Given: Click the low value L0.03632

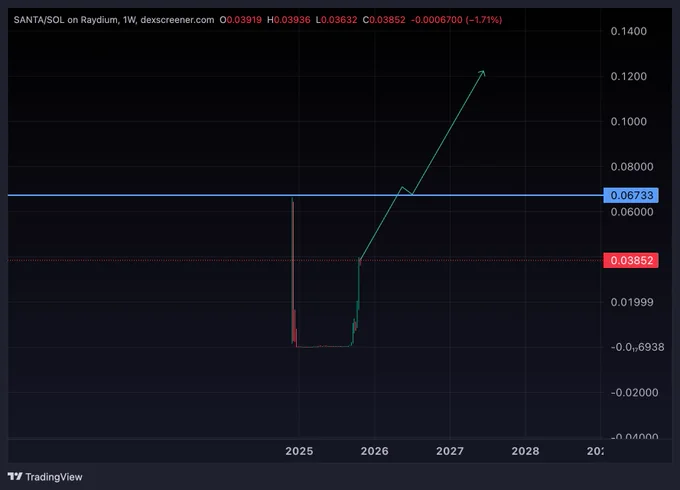Looking at the screenshot, I should point(337,20).
